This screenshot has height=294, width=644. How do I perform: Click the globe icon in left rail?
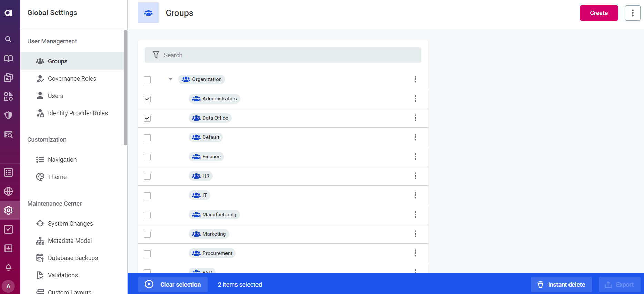[x=8, y=191]
